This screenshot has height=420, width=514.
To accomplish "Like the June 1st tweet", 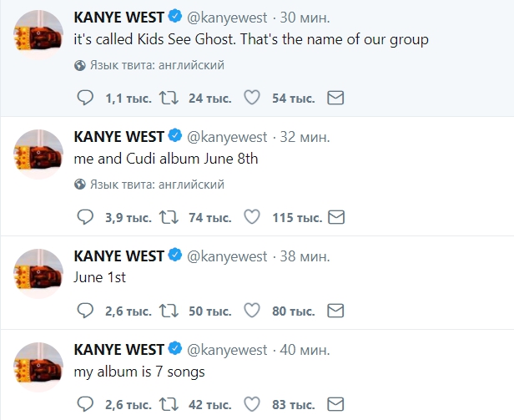I will pos(251,311).
